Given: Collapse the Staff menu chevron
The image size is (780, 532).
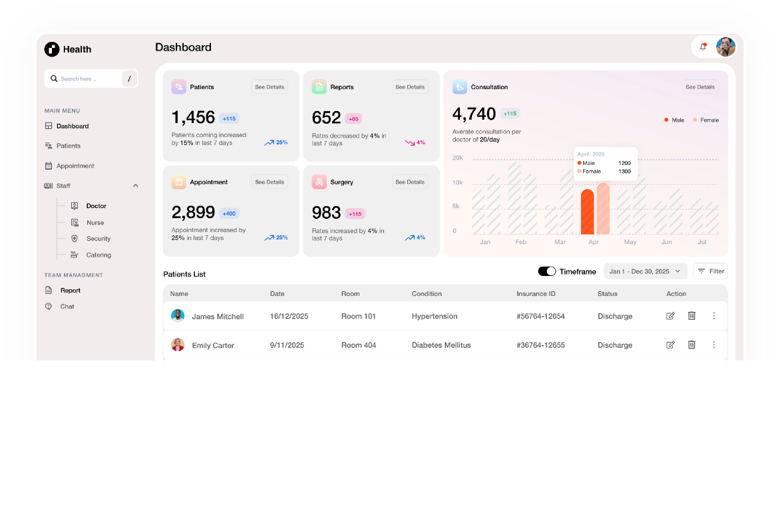Looking at the screenshot, I should point(135,186).
